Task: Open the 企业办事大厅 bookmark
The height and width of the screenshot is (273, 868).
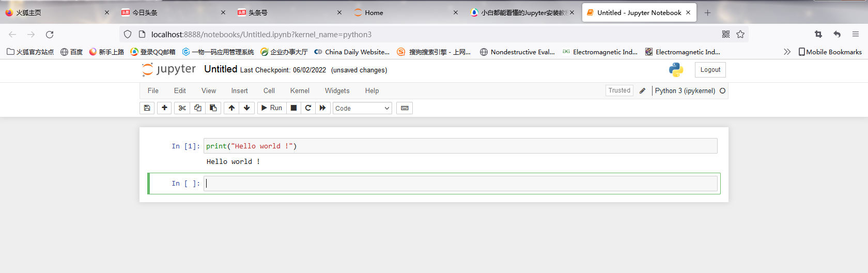Action: 284,52
